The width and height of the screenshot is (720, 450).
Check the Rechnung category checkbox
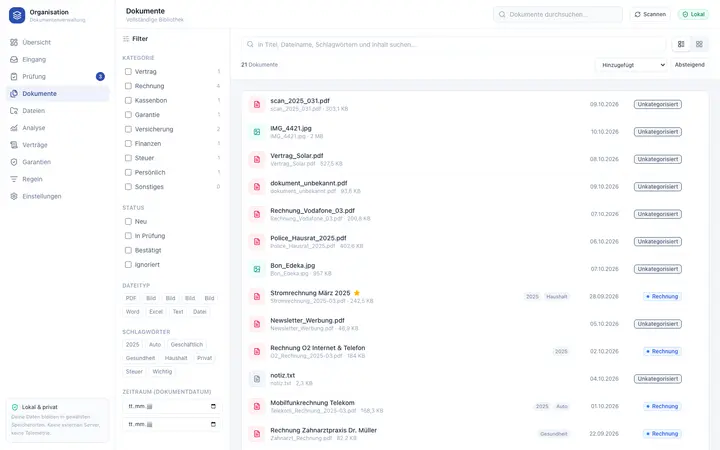tap(128, 86)
